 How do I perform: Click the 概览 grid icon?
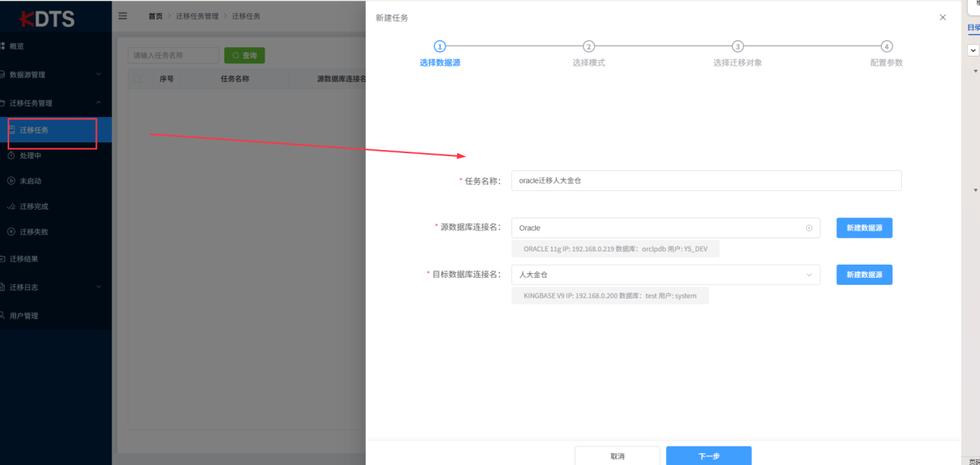point(3,46)
